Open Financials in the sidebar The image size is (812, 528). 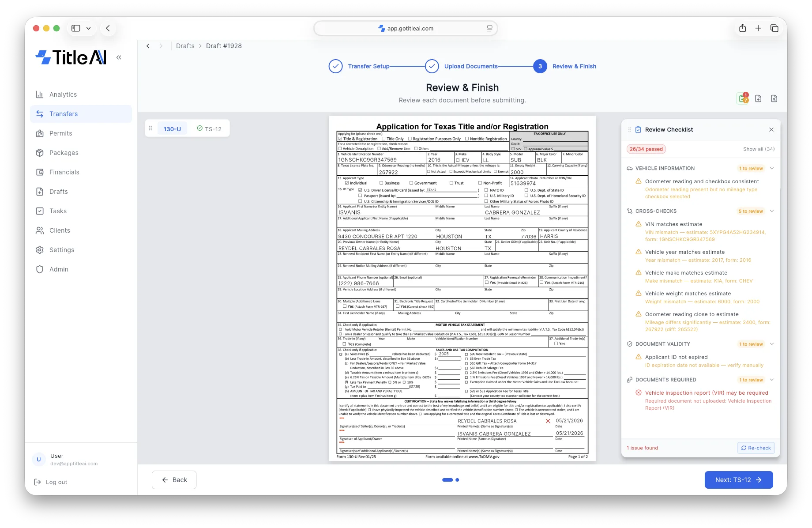click(x=81, y=172)
